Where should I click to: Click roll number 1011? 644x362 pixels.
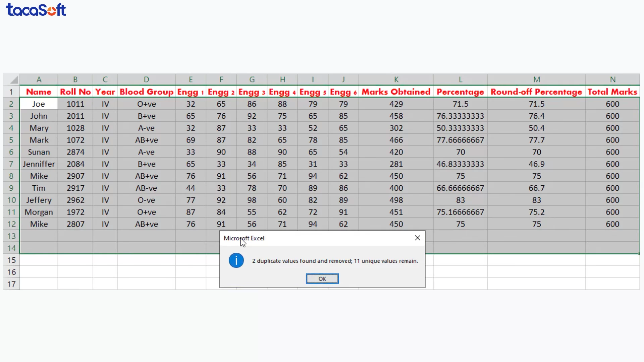(x=75, y=104)
